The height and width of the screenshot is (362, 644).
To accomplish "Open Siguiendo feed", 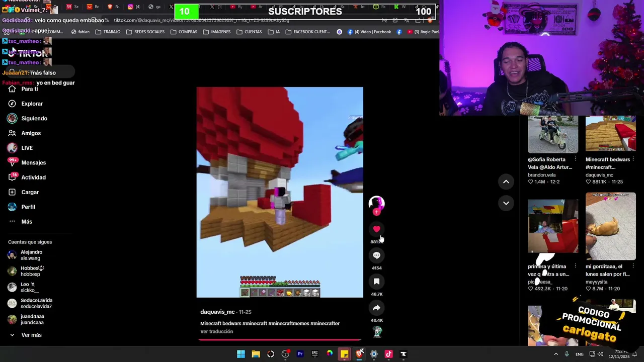I will [x=28, y=119].
